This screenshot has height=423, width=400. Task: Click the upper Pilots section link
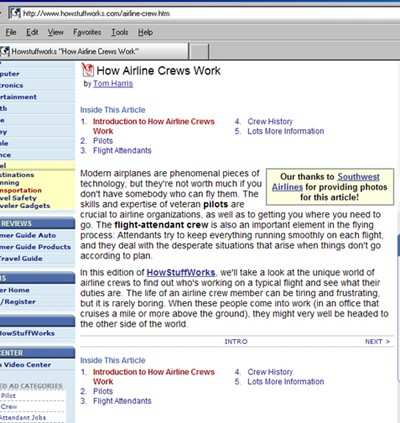pyautogui.click(x=103, y=141)
